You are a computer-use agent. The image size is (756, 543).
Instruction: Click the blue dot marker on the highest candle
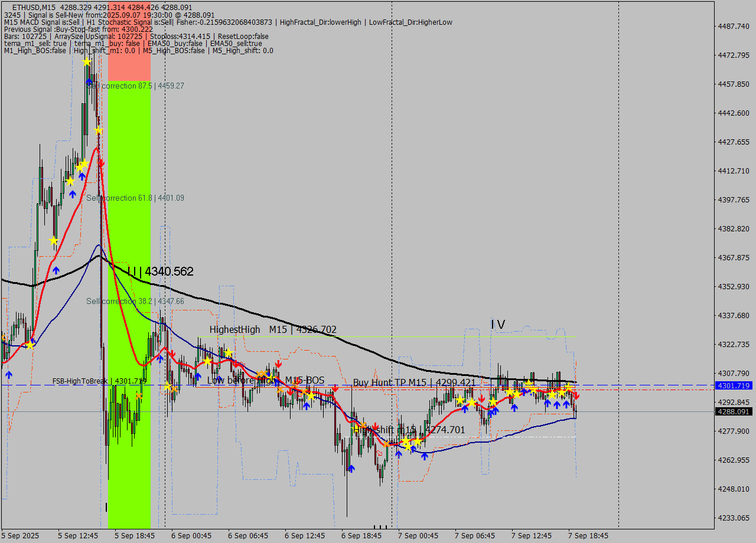click(x=89, y=81)
